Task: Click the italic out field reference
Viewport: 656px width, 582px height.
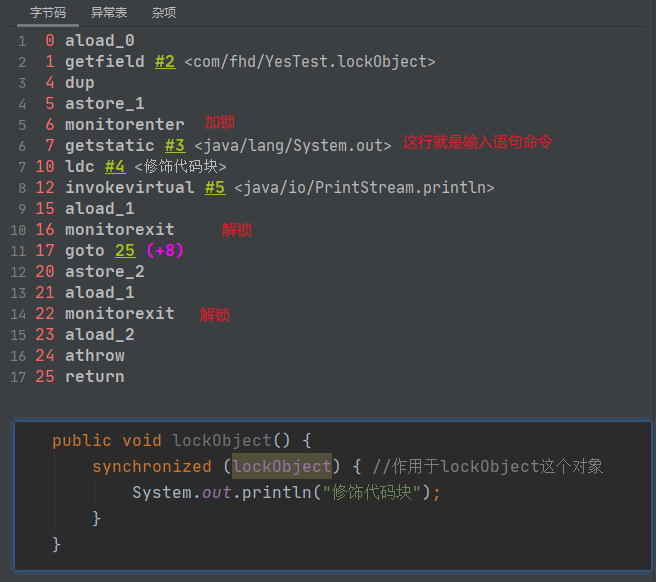Action: pyautogui.click(x=216, y=492)
